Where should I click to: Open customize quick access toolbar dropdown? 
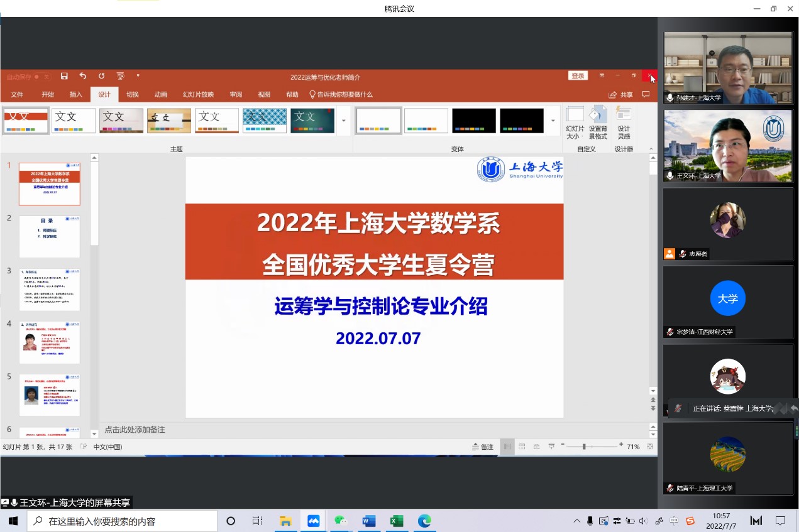coord(138,76)
